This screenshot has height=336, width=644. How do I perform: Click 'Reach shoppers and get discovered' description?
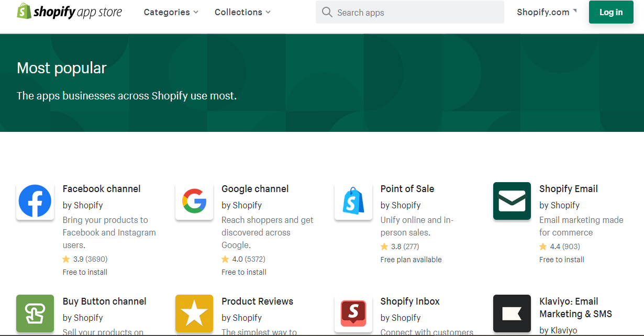pos(268,232)
